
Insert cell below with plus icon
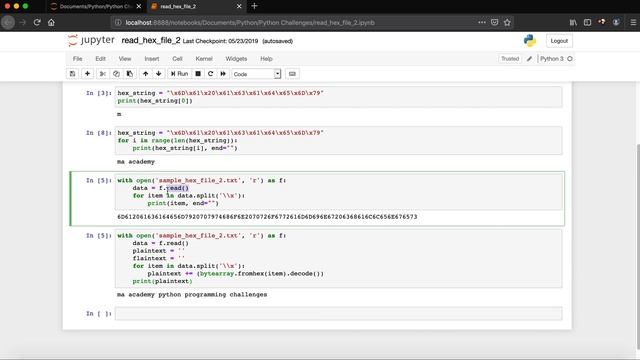point(87,74)
